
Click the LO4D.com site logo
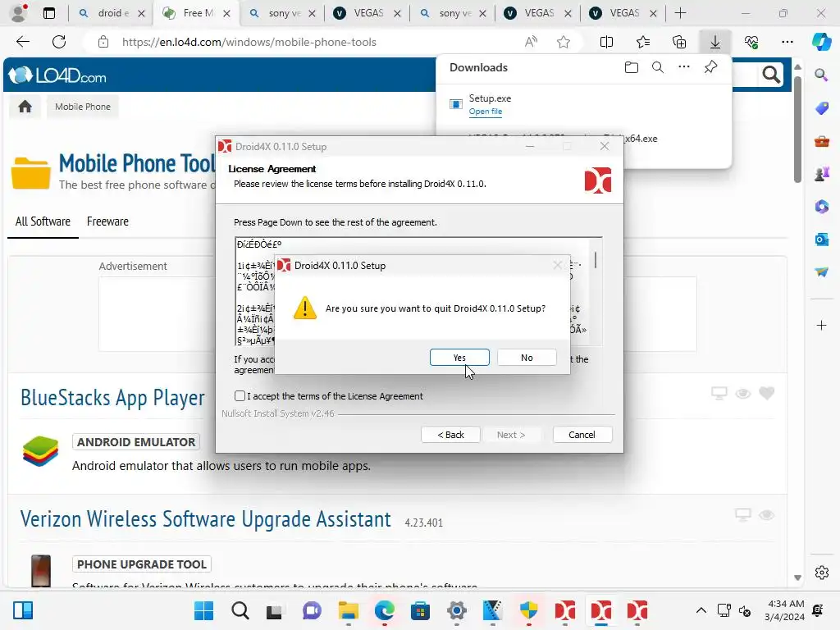click(x=58, y=75)
